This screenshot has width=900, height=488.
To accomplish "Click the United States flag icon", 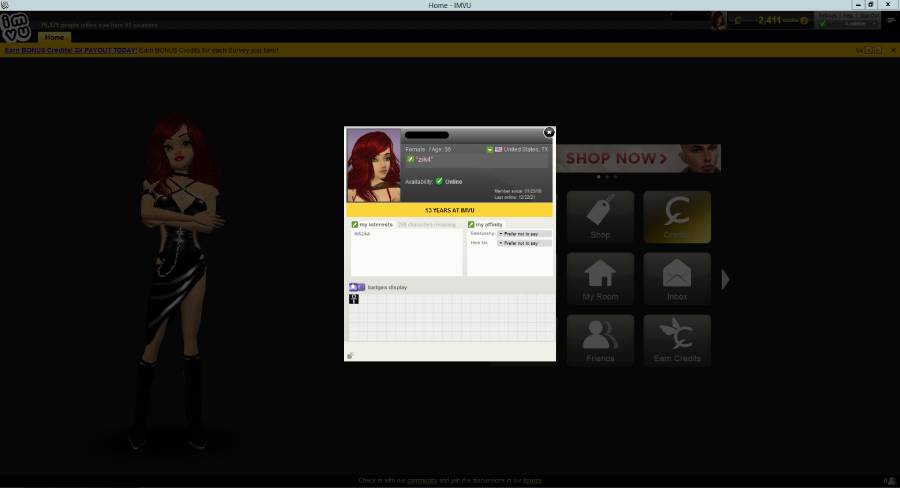I will 498,149.
